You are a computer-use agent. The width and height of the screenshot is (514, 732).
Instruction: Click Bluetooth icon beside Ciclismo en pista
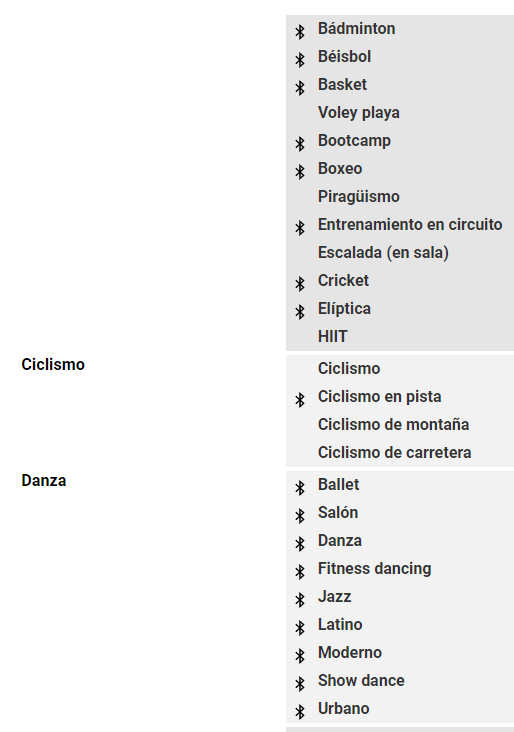click(x=300, y=400)
